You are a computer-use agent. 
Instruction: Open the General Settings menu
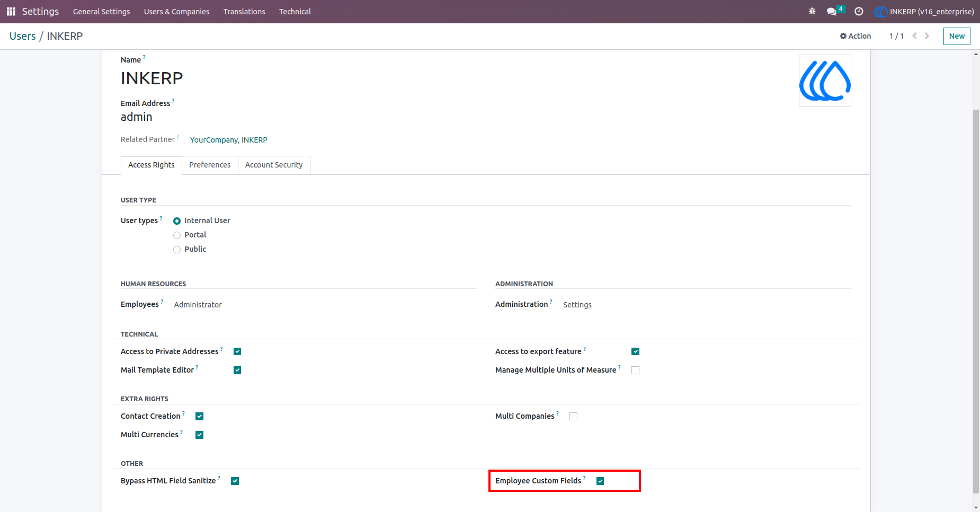coord(101,12)
